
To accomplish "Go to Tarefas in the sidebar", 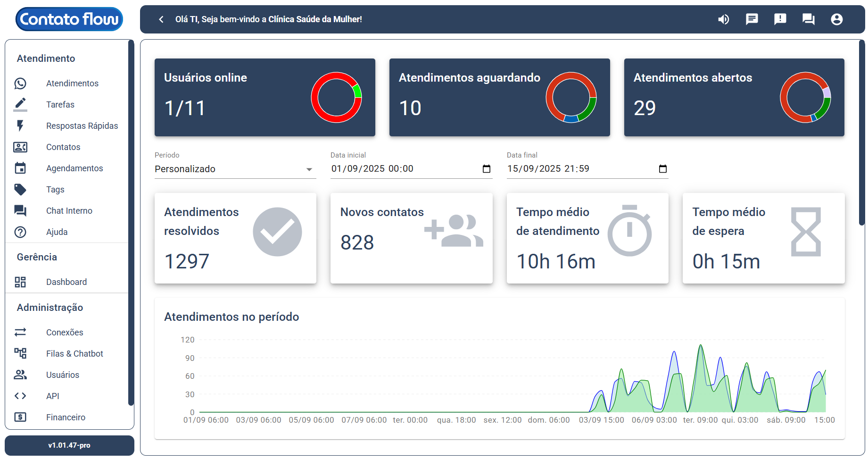I will pos(60,105).
